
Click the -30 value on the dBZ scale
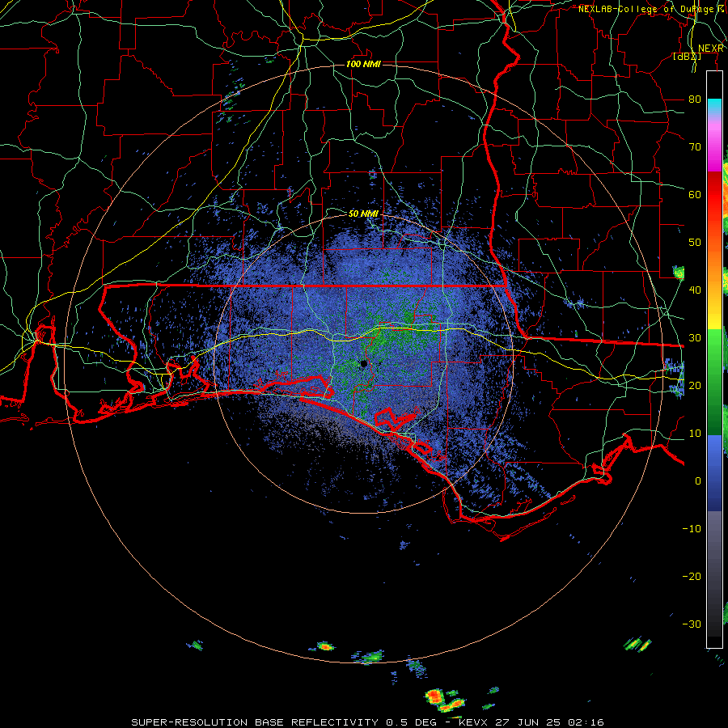click(x=692, y=624)
